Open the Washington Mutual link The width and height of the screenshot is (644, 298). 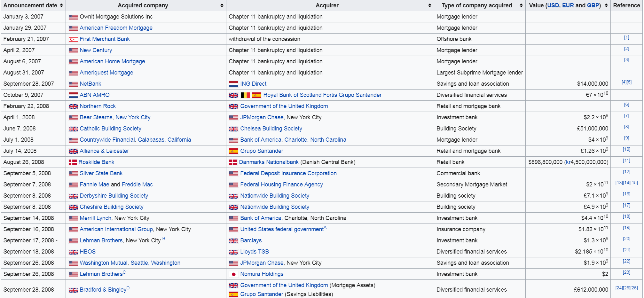click(104, 263)
